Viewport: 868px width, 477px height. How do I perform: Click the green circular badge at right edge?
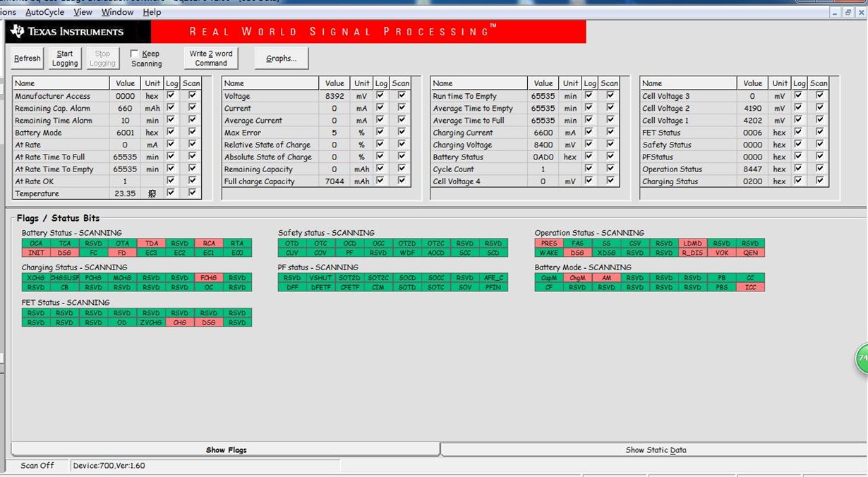pyautogui.click(x=862, y=358)
